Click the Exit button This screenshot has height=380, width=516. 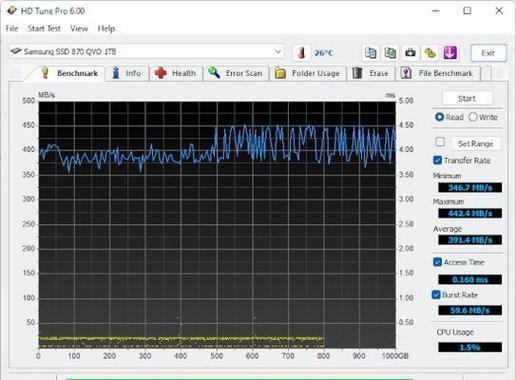488,53
